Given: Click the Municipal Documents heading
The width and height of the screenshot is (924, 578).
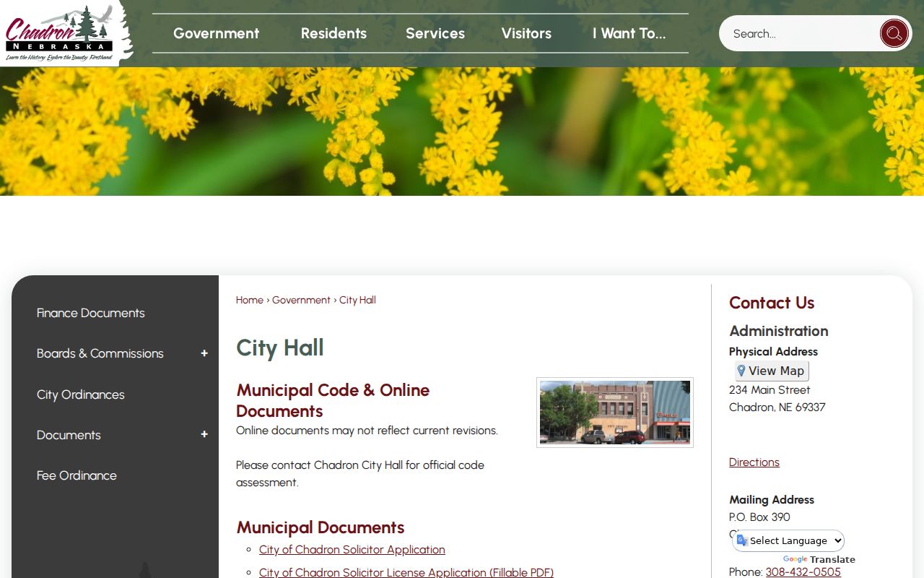Looking at the screenshot, I should [321, 527].
